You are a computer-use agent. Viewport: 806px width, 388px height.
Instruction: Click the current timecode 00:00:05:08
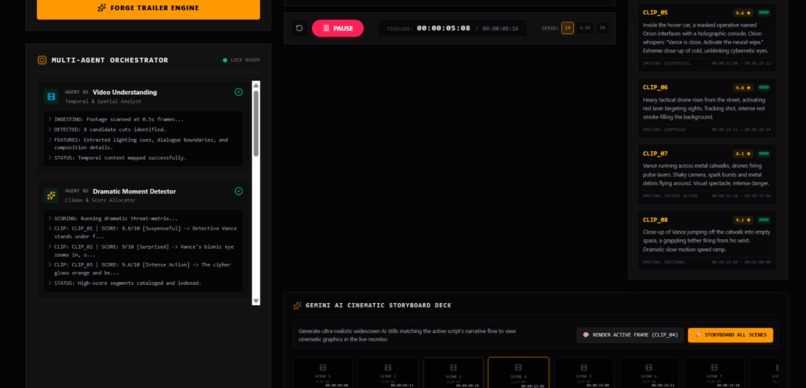(443, 28)
